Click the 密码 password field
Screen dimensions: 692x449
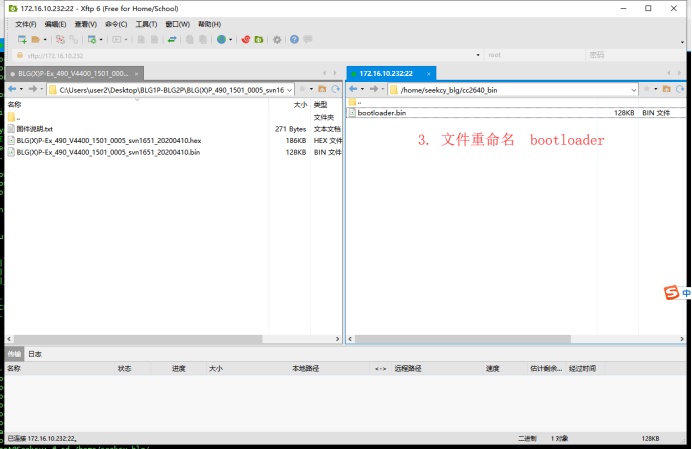point(636,55)
